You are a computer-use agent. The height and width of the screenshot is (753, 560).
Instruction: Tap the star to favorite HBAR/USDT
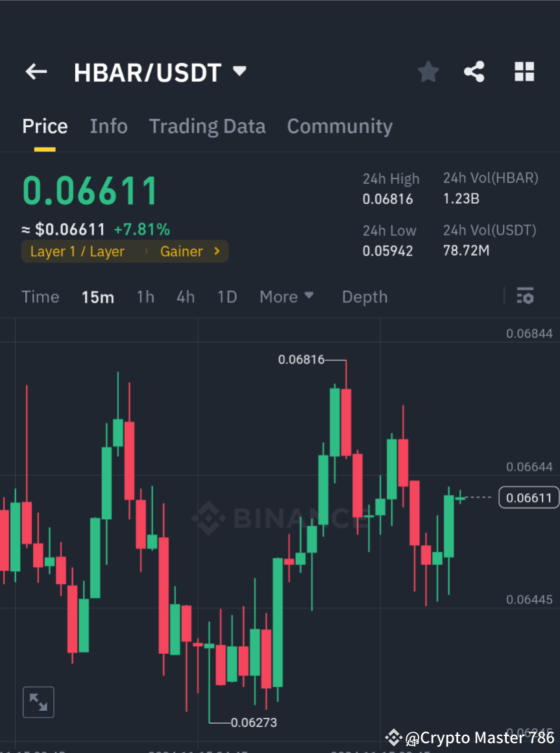(x=428, y=71)
